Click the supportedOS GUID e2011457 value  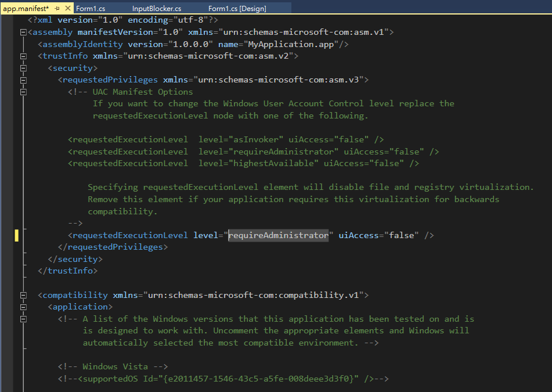pos(258,379)
